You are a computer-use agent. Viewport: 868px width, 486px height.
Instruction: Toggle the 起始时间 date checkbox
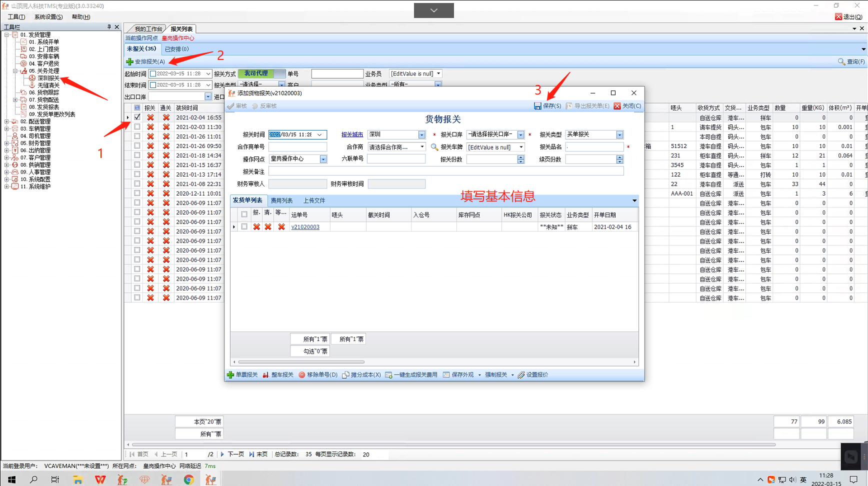tap(153, 74)
